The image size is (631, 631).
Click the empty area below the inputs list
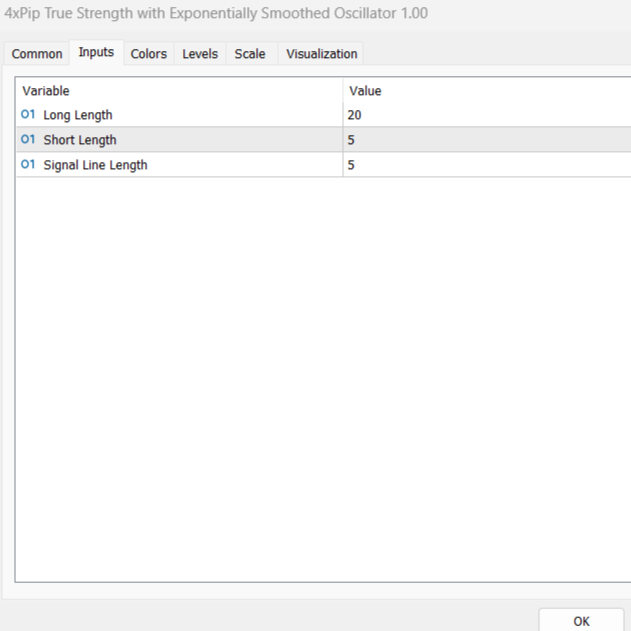(x=320, y=380)
